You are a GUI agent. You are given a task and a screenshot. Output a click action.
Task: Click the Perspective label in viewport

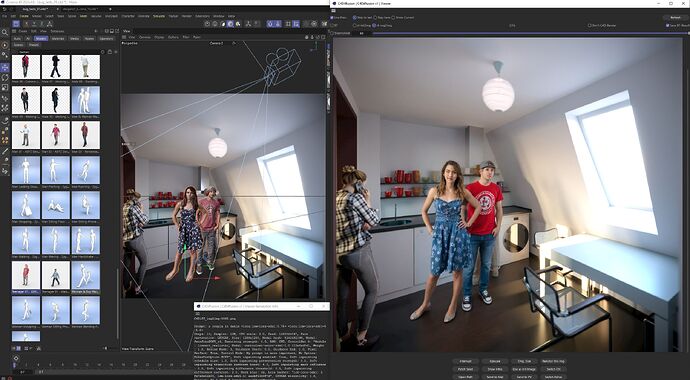130,43
